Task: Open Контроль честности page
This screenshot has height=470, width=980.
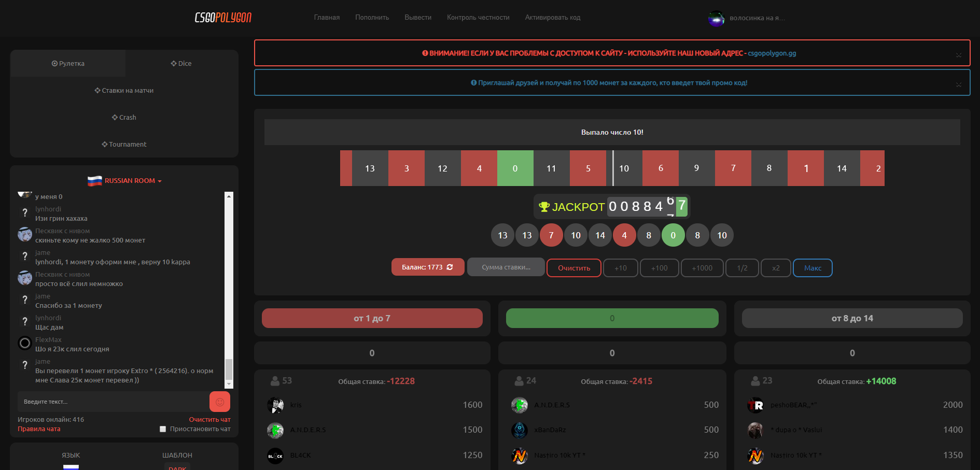Action: (478, 18)
